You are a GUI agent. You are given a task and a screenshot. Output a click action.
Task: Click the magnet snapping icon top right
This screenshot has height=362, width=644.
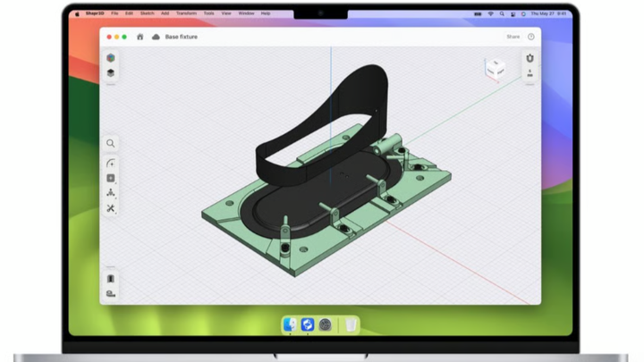tap(530, 58)
